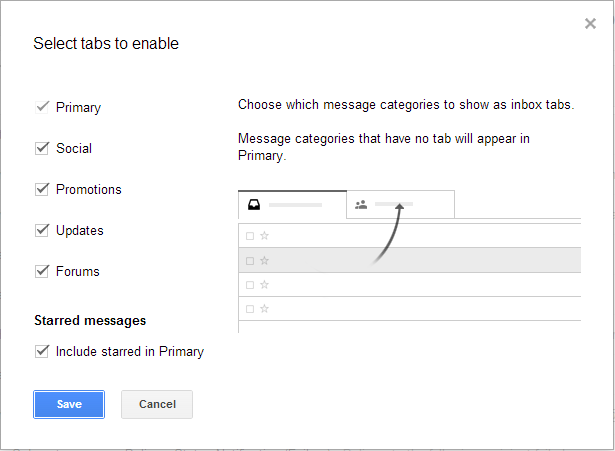
Task: Click the highlighted preview message row
Action: (409, 260)
